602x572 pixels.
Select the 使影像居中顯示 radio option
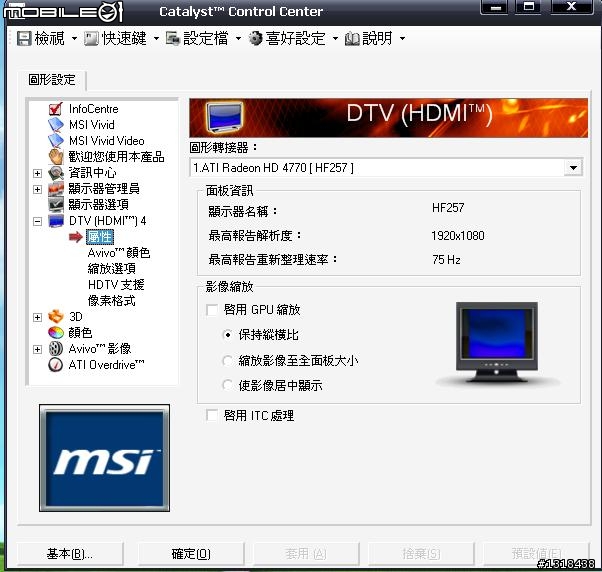[x=228, y=385]
